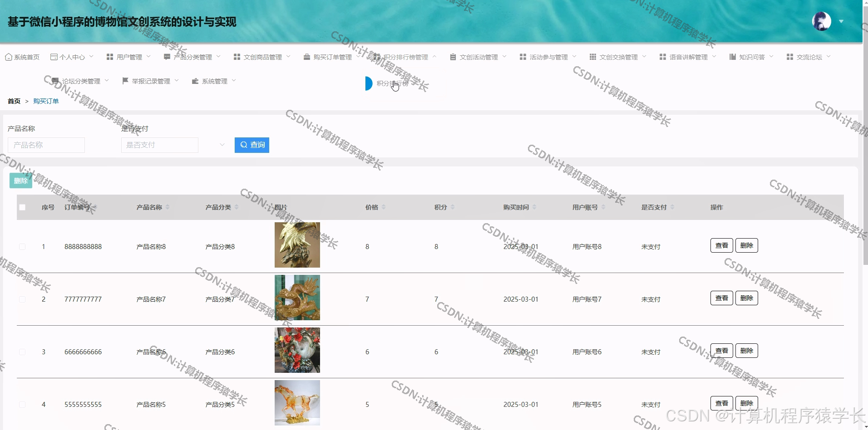Expand the 系统管理 menu chevron
This screenshot has height=430, width=868.
[234, 81]
